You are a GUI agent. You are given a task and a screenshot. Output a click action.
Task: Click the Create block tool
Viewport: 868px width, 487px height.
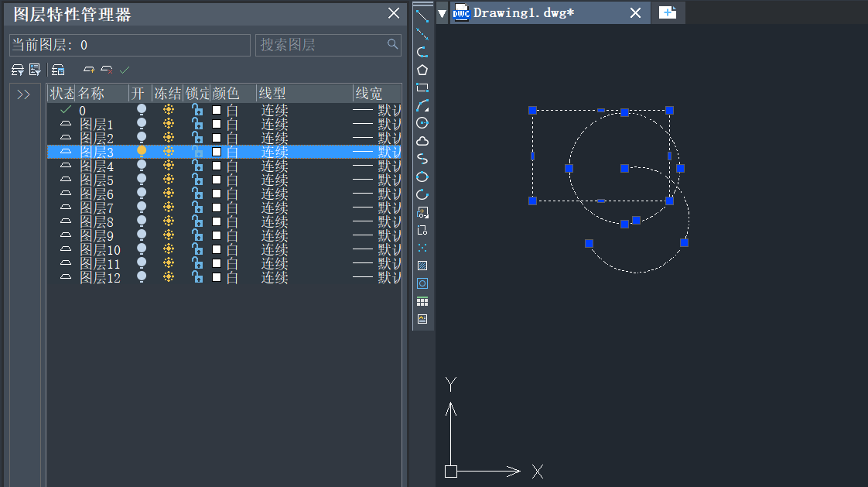point(422,230)
